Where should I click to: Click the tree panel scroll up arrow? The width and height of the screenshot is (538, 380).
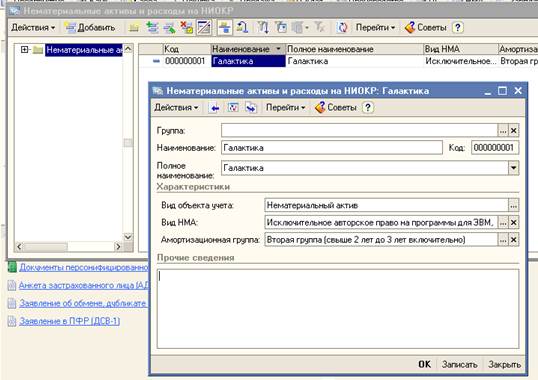(128, 49)
